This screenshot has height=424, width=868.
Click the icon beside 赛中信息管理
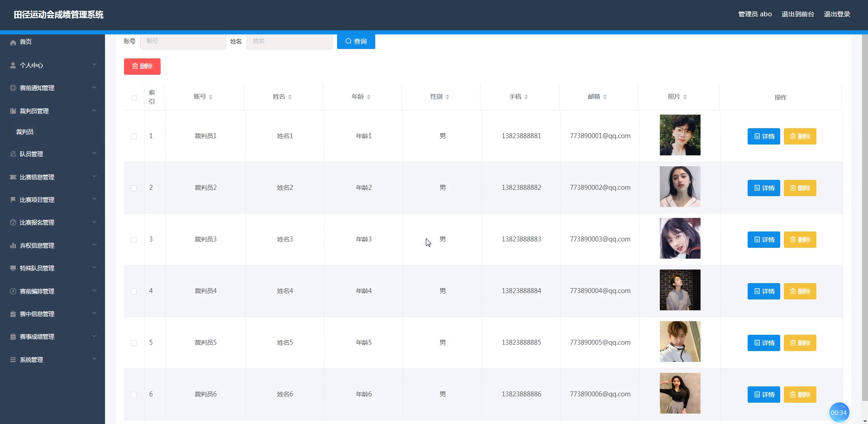[x=13, y=314]
